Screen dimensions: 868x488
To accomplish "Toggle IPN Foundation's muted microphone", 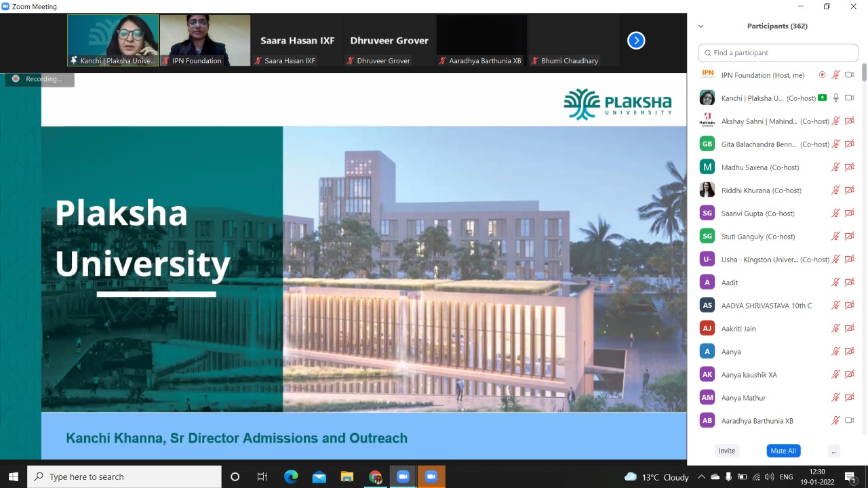I will [836, 75].
